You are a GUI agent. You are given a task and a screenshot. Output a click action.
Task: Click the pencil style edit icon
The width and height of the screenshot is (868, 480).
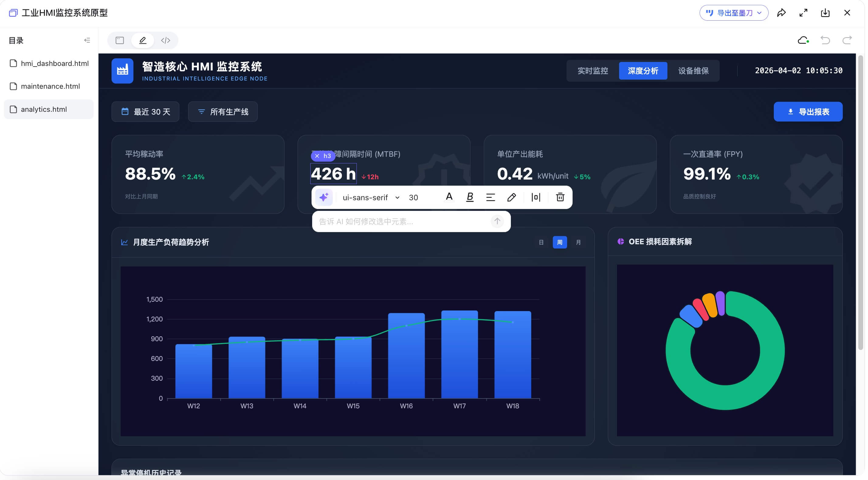tap(511, 197)
